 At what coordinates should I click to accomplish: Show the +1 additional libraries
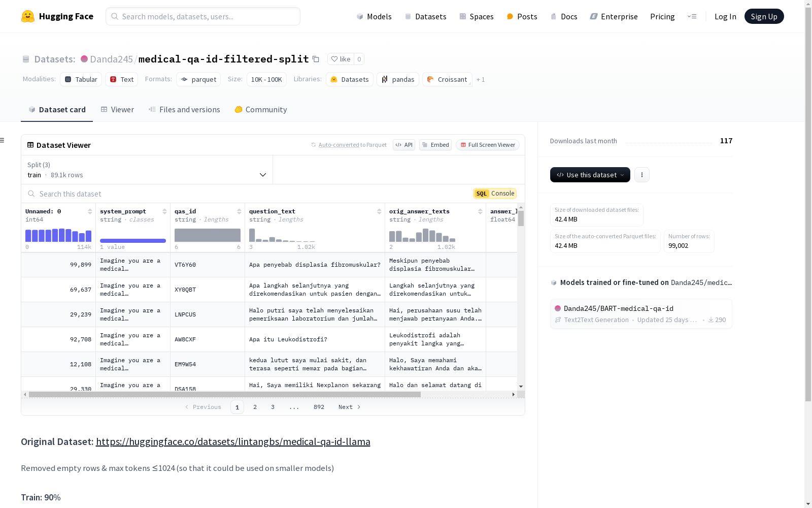tap(481, 79)
